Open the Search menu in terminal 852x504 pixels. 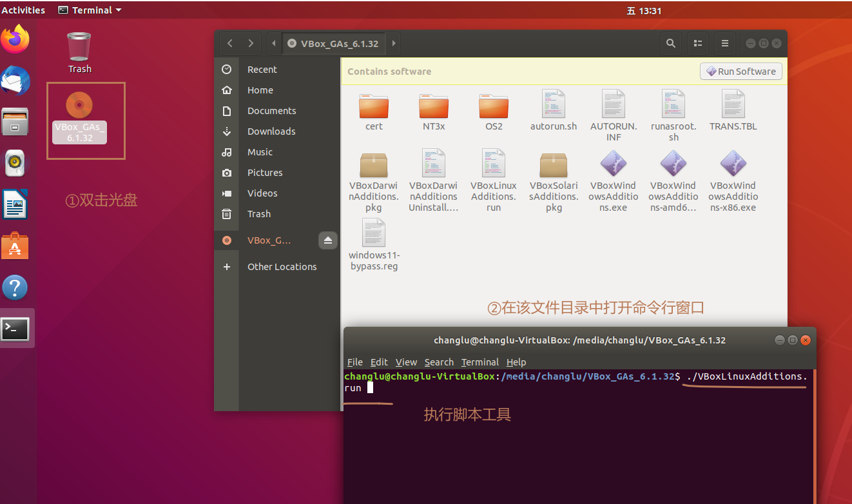pyautogui.click(x=439, y=362)
